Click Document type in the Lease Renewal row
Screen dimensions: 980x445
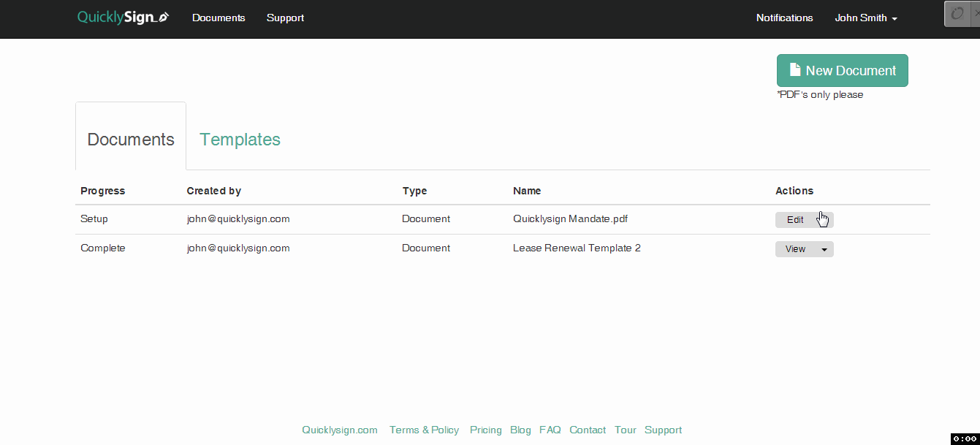coord(426,248)
